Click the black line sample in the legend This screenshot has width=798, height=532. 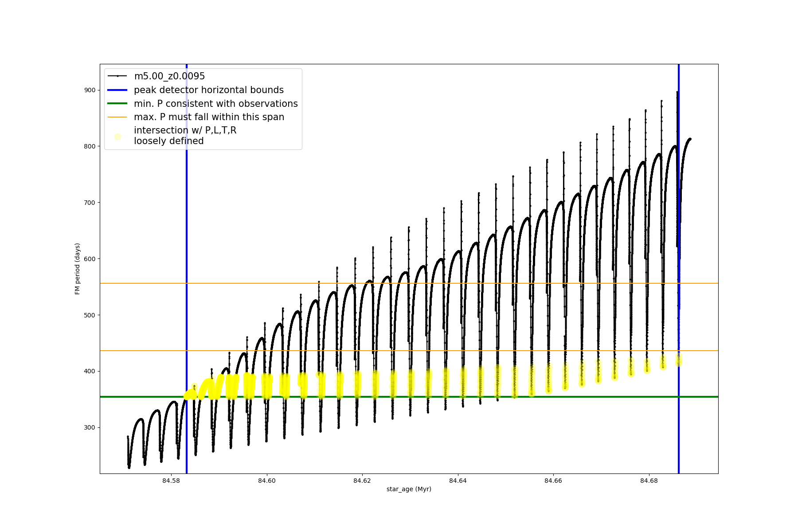click(x=117, y=76)
